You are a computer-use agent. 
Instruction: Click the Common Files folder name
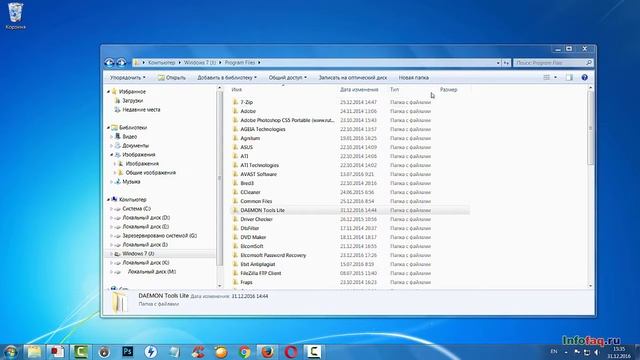click(256, 201)
